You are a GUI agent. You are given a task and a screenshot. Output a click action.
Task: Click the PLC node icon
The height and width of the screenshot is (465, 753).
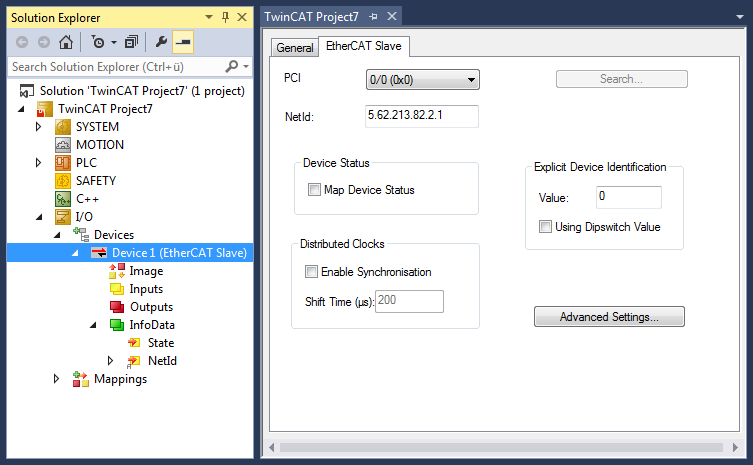click(x=63, y=163)
